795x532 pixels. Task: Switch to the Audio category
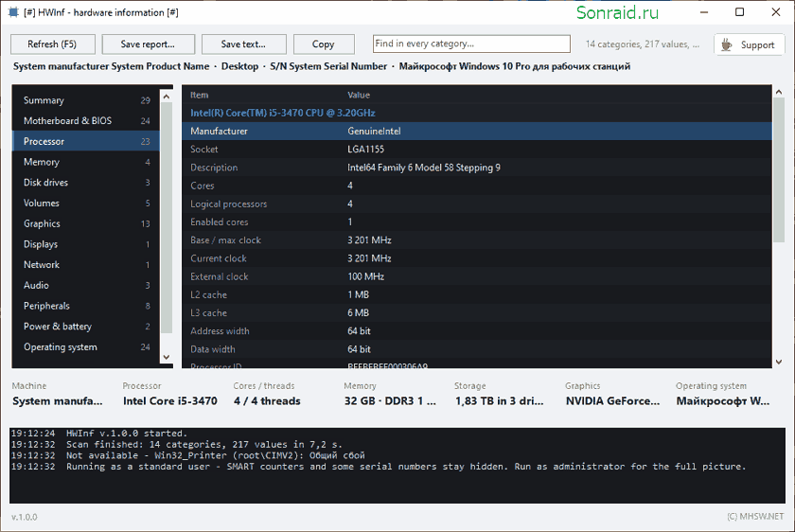click(86, 285)
